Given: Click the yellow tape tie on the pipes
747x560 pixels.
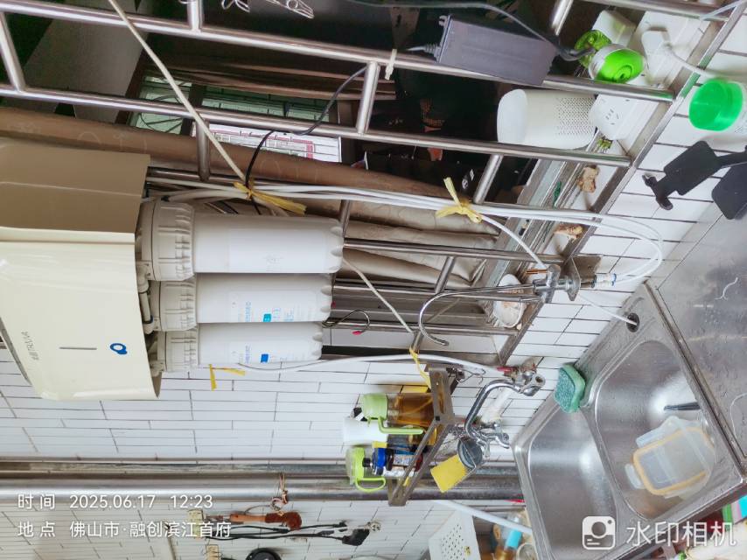Looking at the screenshot, I should [458, 203].
